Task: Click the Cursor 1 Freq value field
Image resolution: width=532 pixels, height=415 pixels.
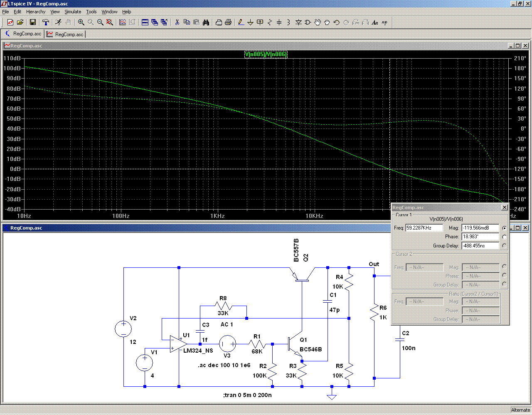Action: click(x=424, y=228)
